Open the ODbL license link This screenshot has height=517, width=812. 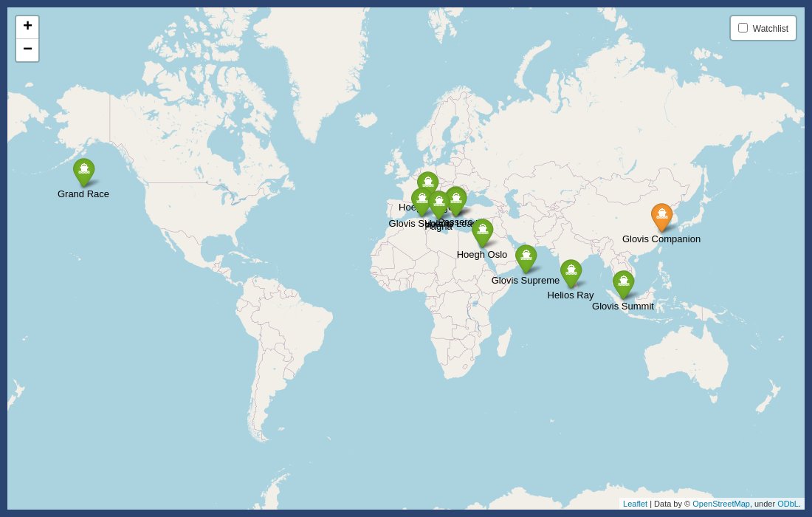point(788,504)
